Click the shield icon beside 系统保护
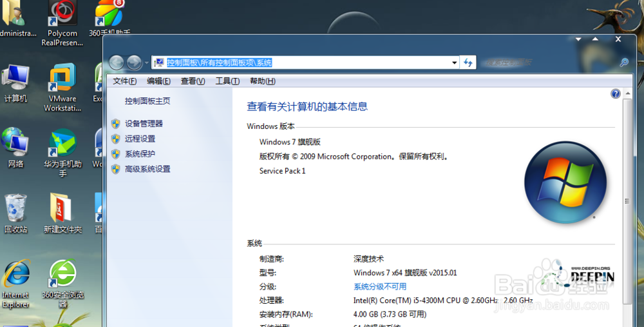Screen dimensions: 644x327 pyautogui.click(x=116, y=154)
